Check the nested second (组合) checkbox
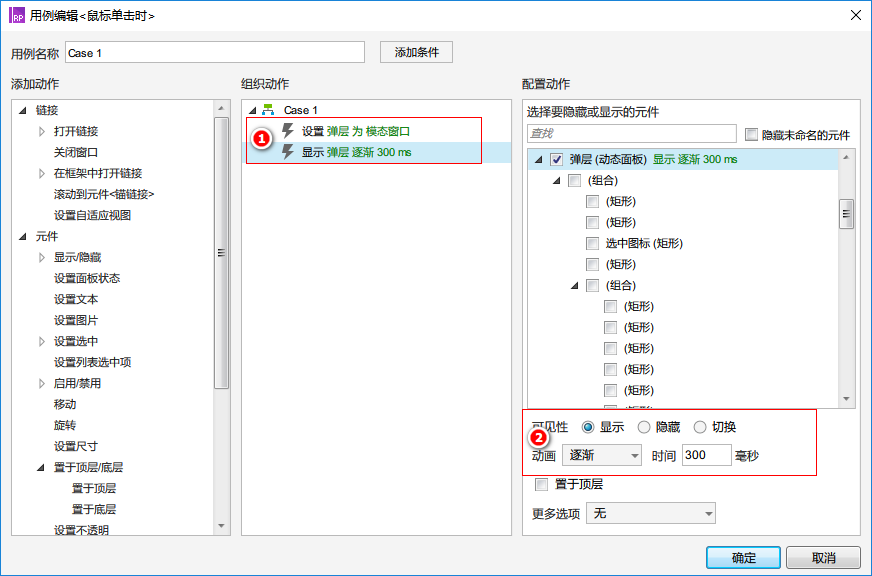The image size is (872, 576). (592, 286)
